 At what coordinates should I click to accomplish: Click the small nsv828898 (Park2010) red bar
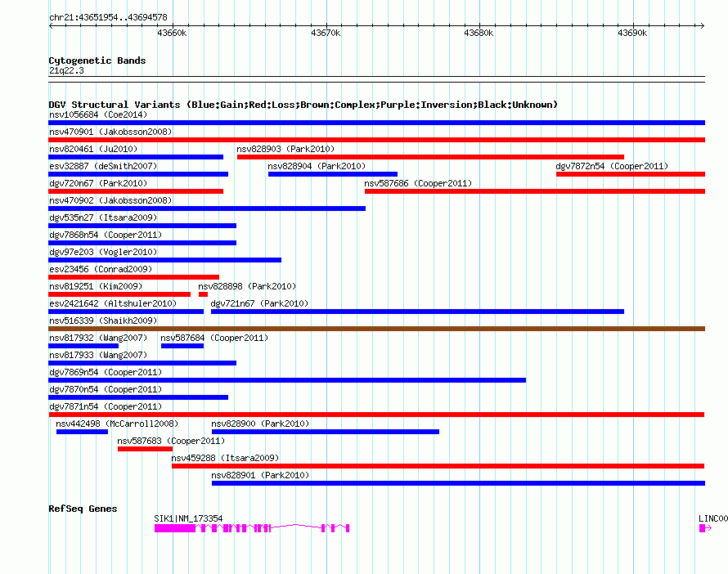click(203, 294)
